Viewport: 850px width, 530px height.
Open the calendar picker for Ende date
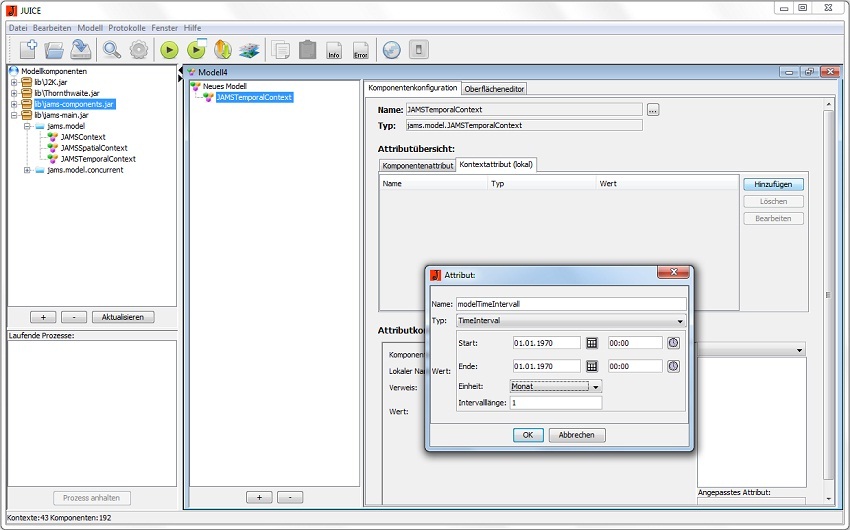[x=592, y=366]
